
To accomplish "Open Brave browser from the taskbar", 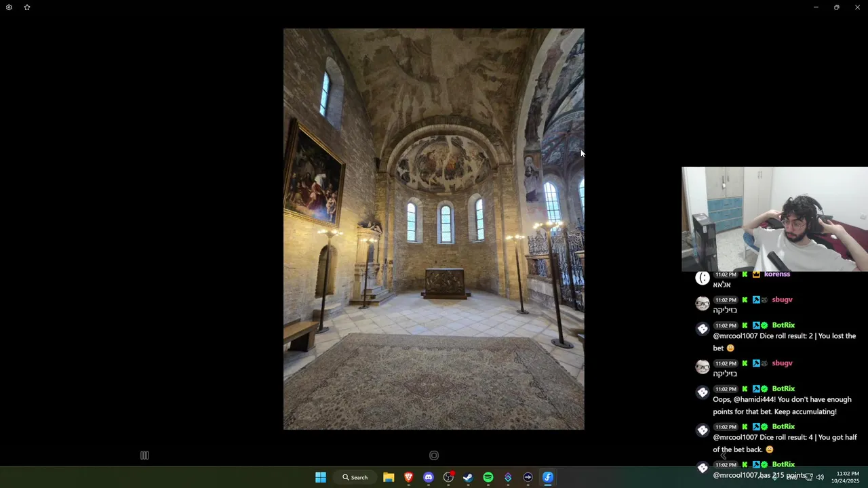I will tap(408, 477).
